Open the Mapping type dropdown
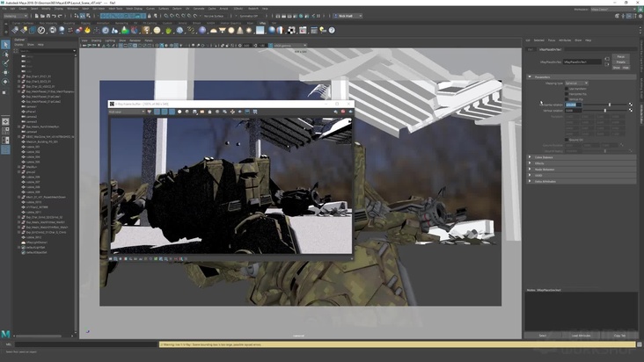This screenshot has width=644, height=362. pyautogui.click(x=576, y=83)
